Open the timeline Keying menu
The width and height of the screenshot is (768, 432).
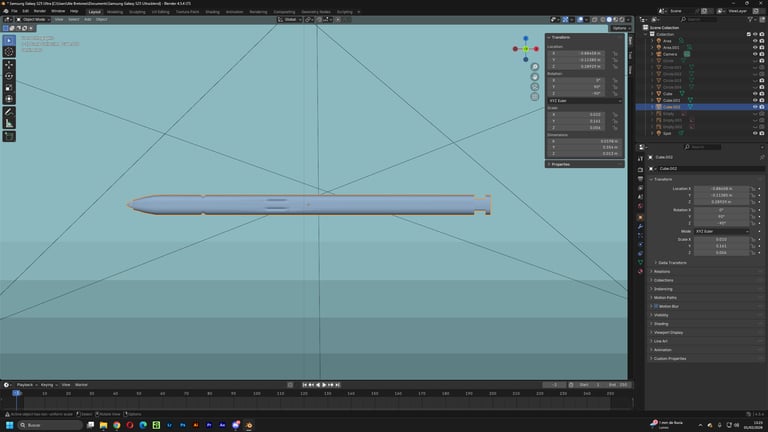(x=48, y=385)
